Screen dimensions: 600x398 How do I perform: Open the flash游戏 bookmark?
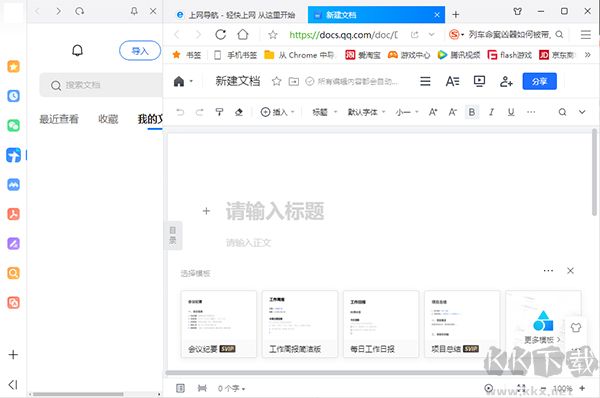[509, 55]
